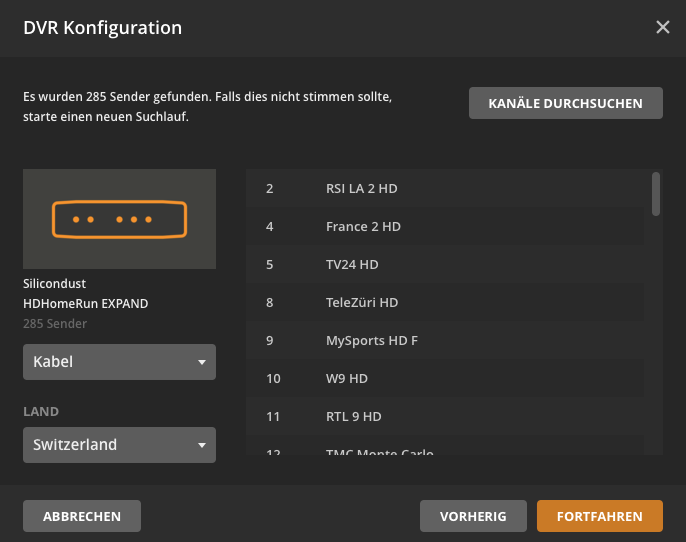Continue with the Fortfahren button
Viewport: 686px width, 542px height.
[599, 516]
